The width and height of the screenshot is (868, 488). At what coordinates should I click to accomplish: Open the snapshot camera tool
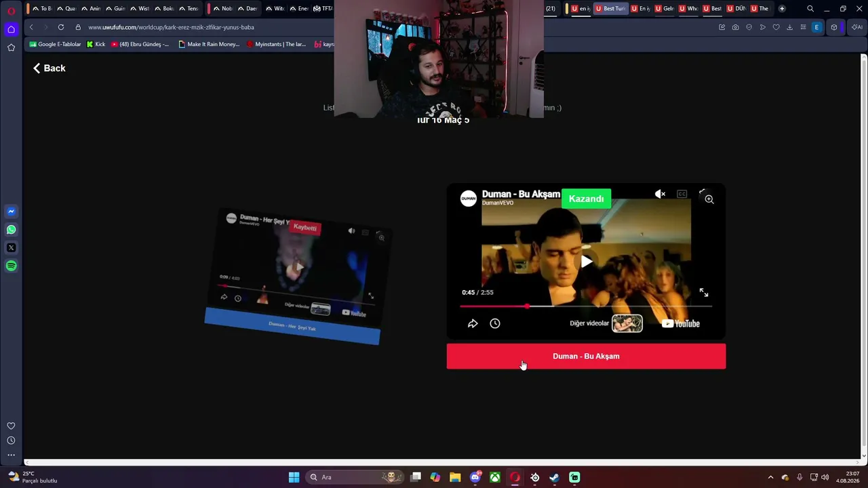coord(736,27)
